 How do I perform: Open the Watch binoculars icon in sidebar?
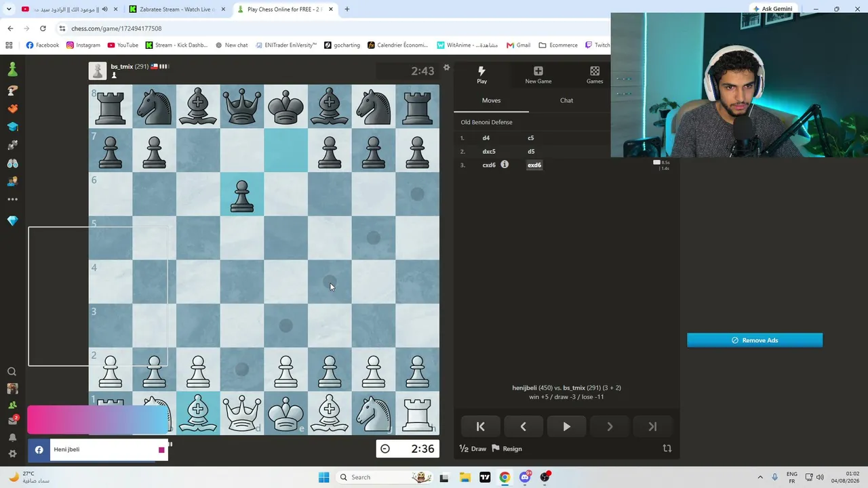point(12,163)
